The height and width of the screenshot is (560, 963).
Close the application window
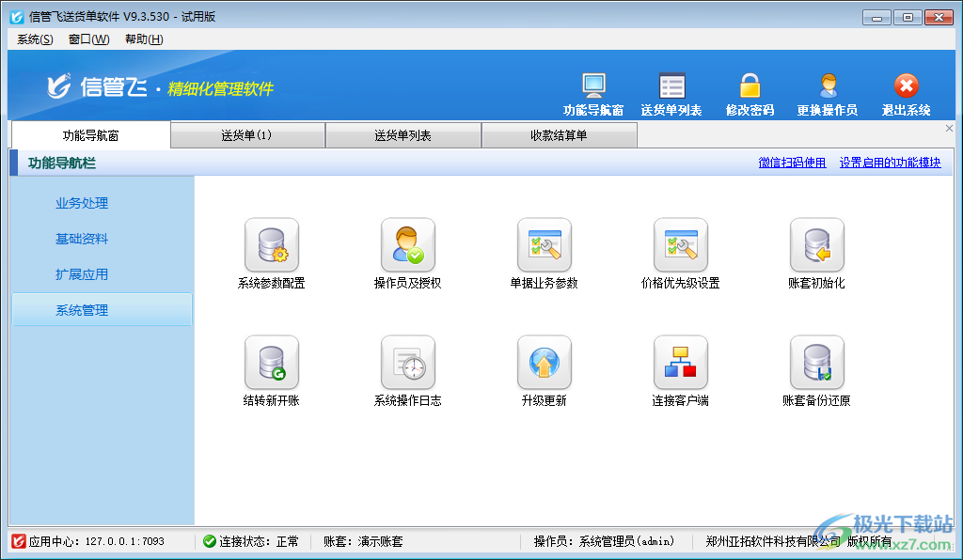(x=939, y=17)
